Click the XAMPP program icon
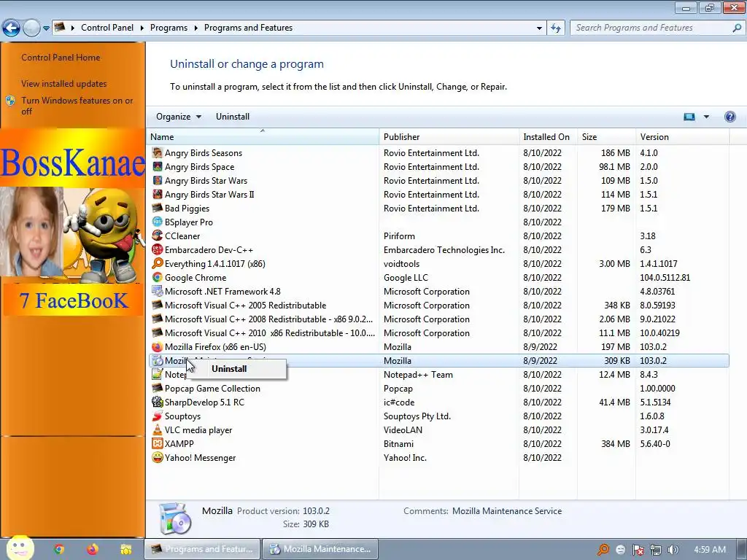Image resolution: width=747 pixels, height=560 pixels. click(158, 443)
